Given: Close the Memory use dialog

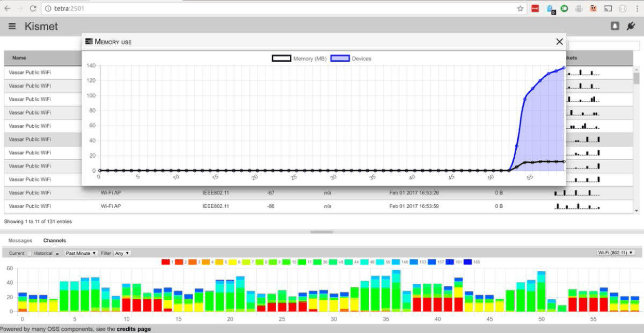Looking at the screenshot, I should 559,41.
